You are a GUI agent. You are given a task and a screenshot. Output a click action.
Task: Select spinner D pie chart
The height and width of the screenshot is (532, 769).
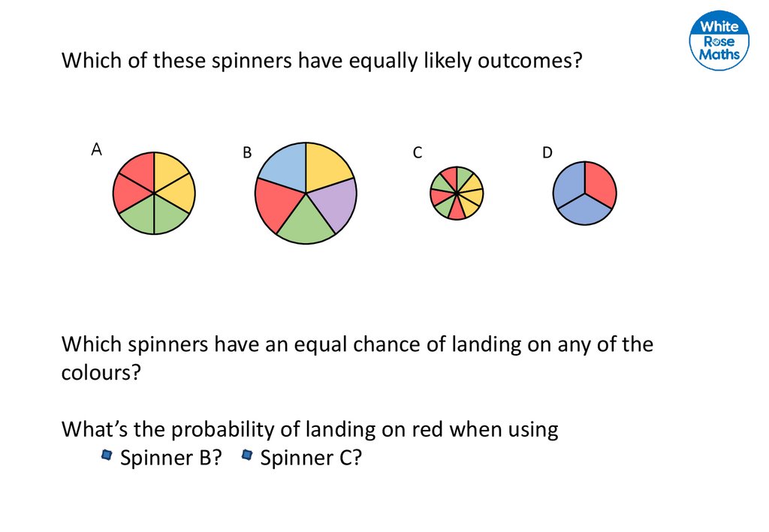tap(584, 193)
